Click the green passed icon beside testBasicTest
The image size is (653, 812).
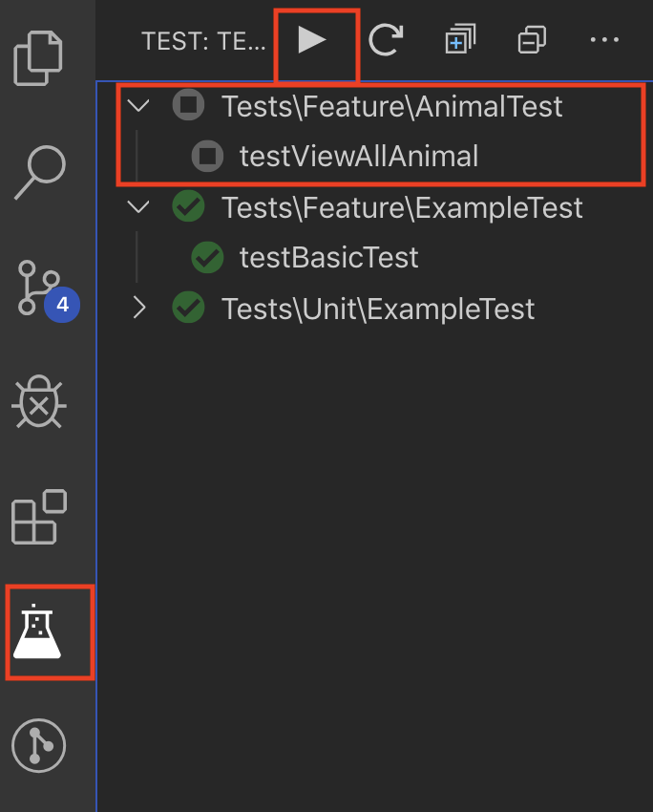[x=207, y=257]
